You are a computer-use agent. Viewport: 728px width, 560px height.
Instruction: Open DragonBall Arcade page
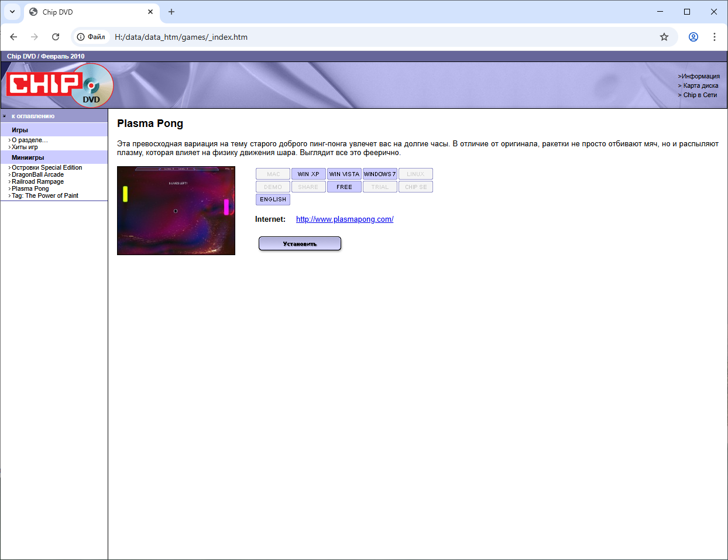click(x=37, y=174)
